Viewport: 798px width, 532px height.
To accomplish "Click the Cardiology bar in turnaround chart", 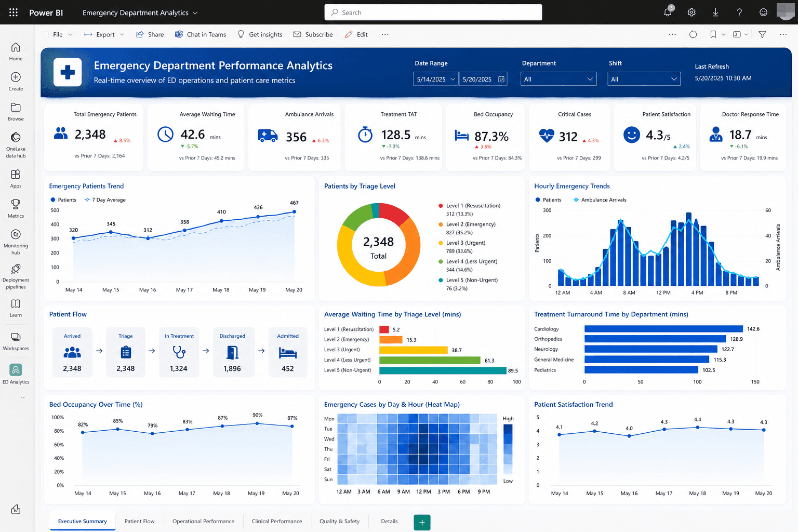I will pos(663,329).
